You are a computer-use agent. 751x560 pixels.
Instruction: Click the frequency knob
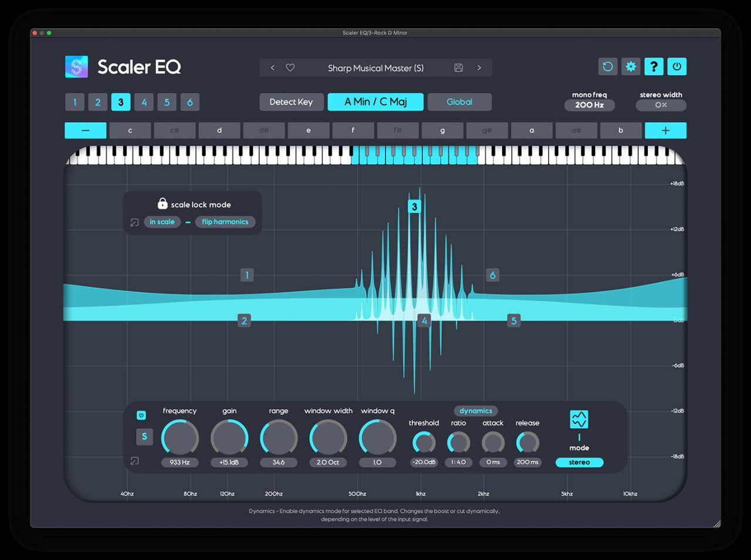coord(180,437)
